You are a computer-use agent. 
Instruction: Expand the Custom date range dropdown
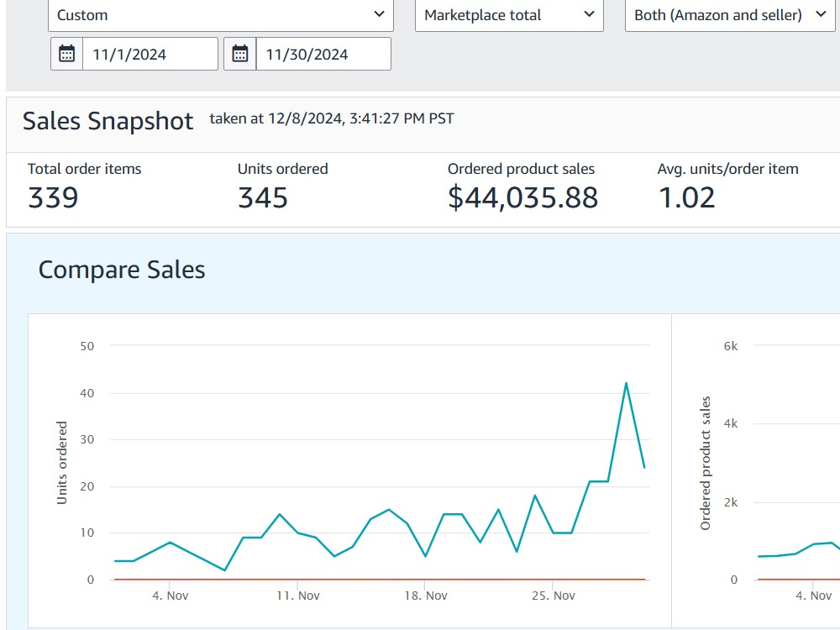coord(221,15)
